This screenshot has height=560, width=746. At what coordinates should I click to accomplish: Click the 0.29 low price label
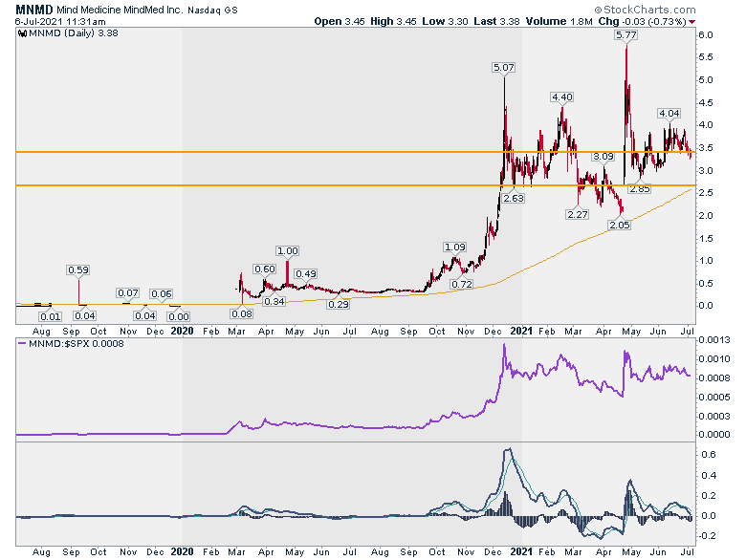point(338,304)
